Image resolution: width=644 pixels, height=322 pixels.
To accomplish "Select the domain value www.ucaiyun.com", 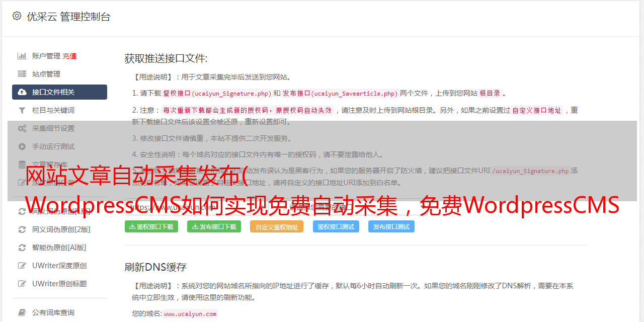I will coord(190,314).
